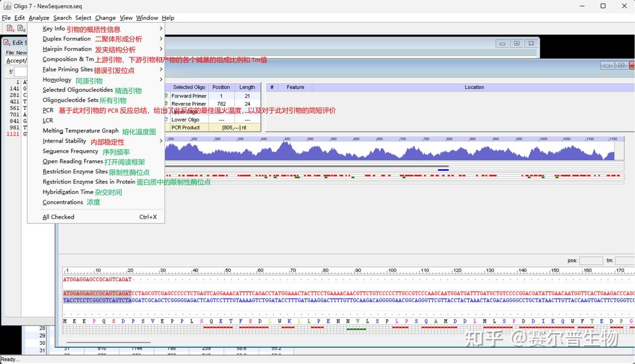
Task: Click the tm: input field
Action: [x=625, y=261]
